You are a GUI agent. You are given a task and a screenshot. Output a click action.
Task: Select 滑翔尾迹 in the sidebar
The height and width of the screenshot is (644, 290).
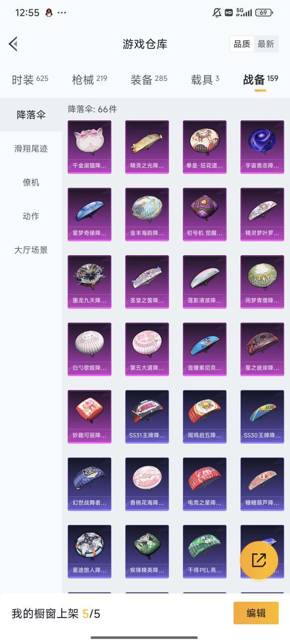31,149
